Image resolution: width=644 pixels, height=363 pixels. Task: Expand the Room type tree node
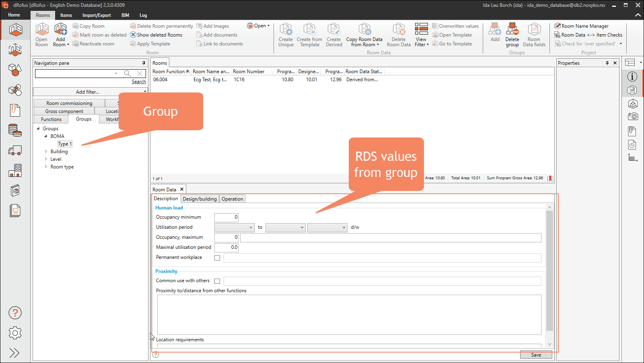(x=46, y=167)
